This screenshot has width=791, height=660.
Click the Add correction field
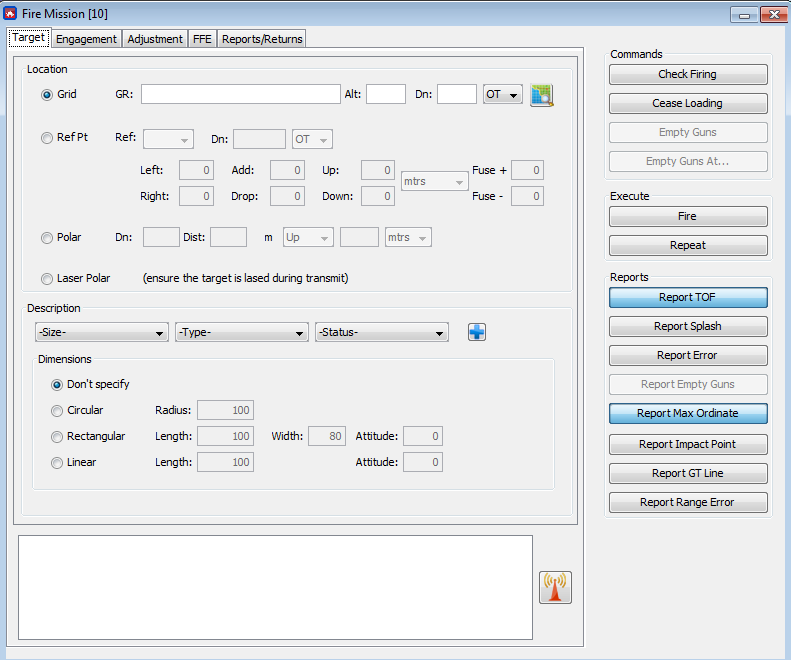[288, 171]
